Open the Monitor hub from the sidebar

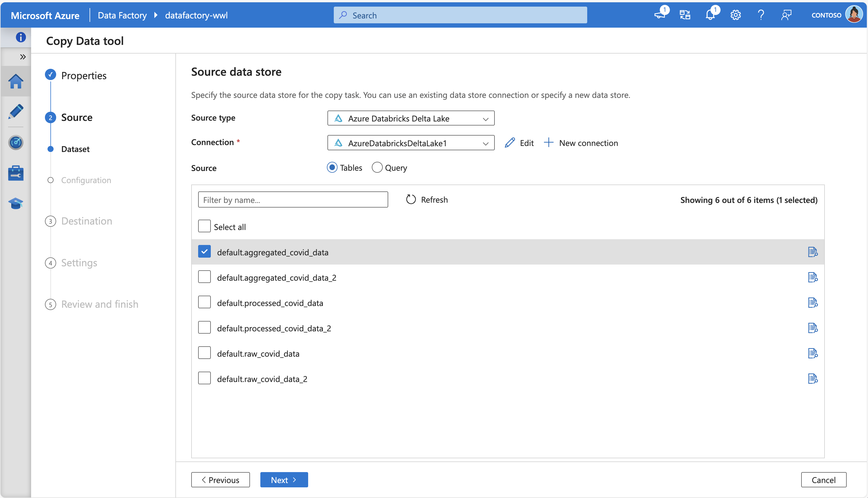click(x=16, y=142)
